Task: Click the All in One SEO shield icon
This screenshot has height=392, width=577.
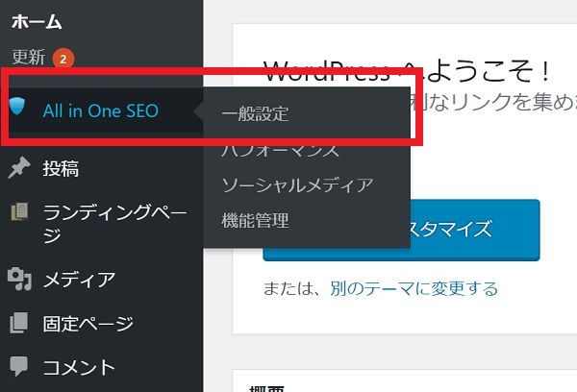Action: click(17, 106)
